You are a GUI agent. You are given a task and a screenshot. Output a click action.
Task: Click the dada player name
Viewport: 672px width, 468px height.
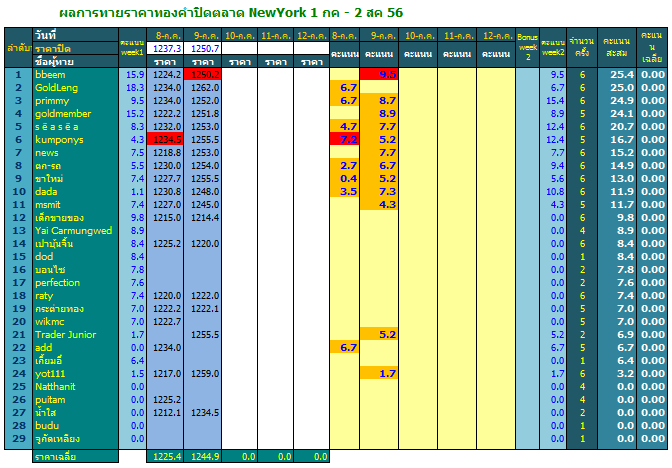[x=75, y=192]
